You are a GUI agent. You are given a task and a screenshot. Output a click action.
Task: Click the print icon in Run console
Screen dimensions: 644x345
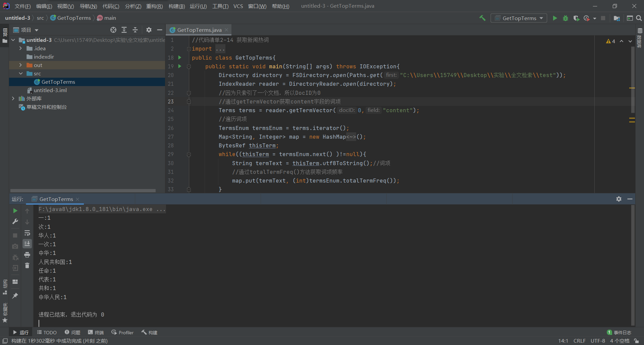27,255
